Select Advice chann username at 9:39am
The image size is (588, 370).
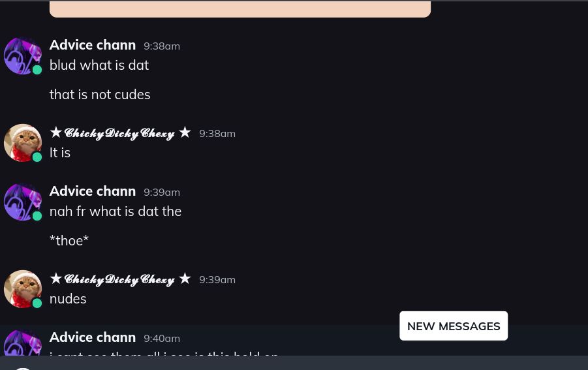pos(92,191)
